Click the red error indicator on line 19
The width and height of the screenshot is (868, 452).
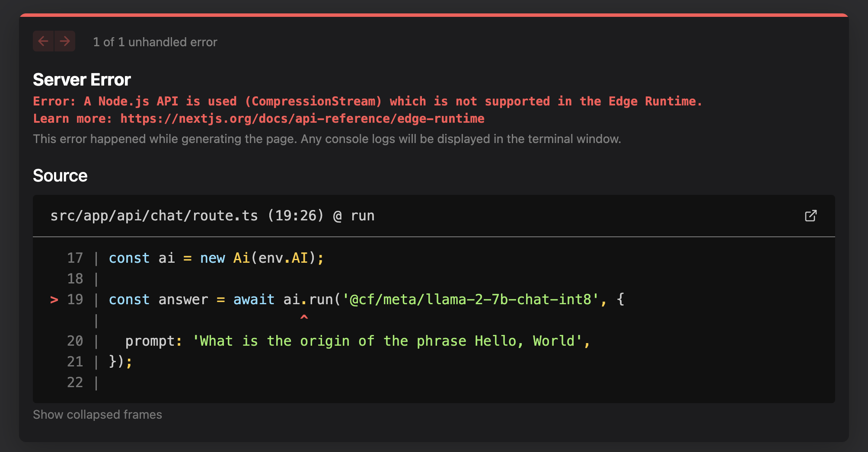coord(54,299)
